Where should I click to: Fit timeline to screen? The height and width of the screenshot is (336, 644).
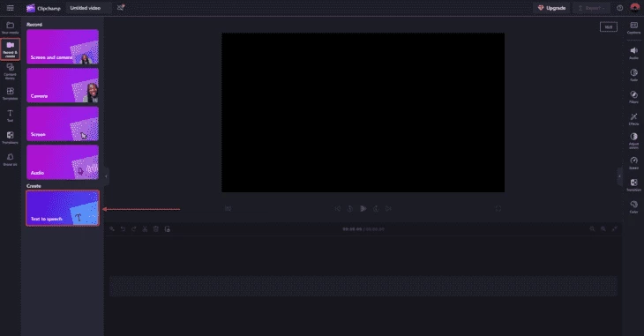pyautogui.click(x=614, y=228)
